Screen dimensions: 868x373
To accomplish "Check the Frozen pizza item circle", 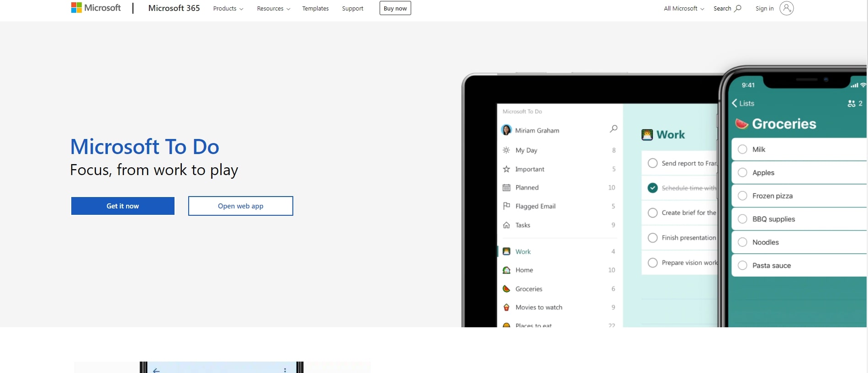I will coord(742,196).
